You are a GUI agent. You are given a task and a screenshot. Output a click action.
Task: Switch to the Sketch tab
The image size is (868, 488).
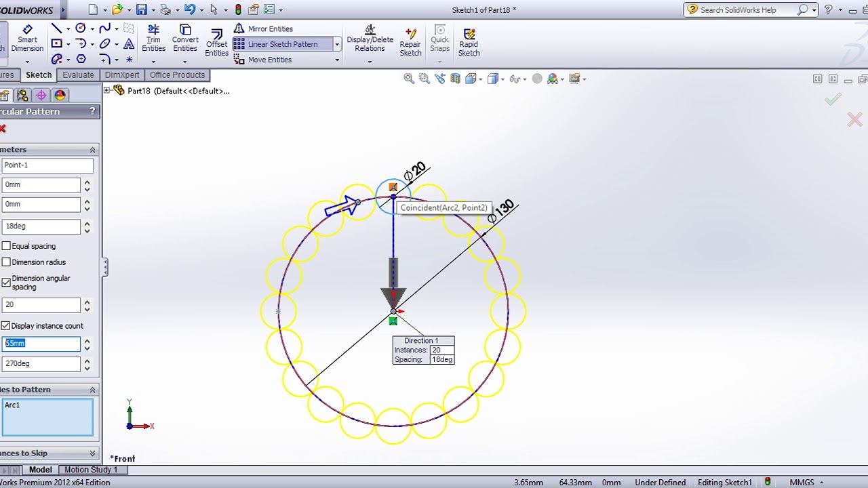39,75
